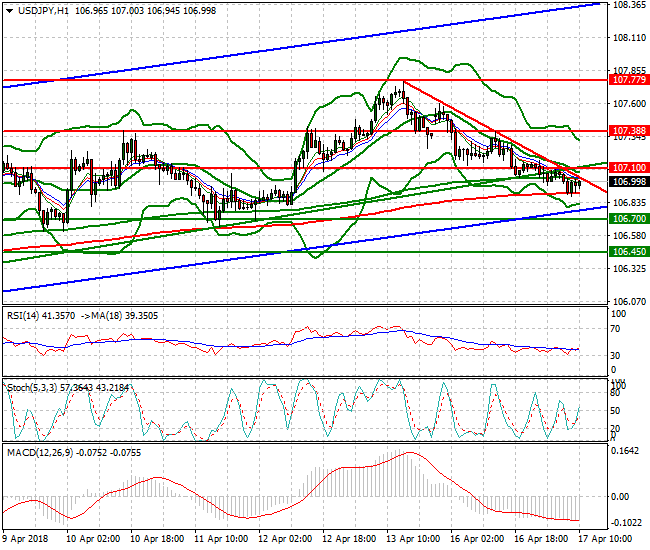Viewport: 650px width, 550px height.
Task: Click the MA(18) 39.3505 label in RSI panel
Action: click(119, 316)
